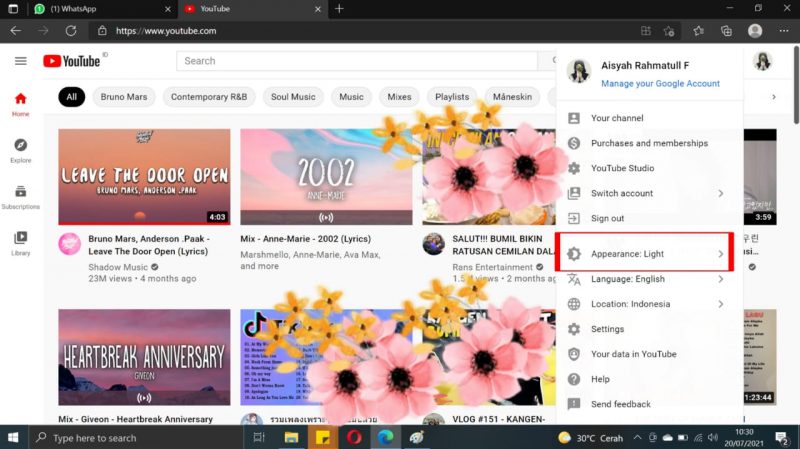
Task: Select the Mixes chip
Action: [399, 96]
